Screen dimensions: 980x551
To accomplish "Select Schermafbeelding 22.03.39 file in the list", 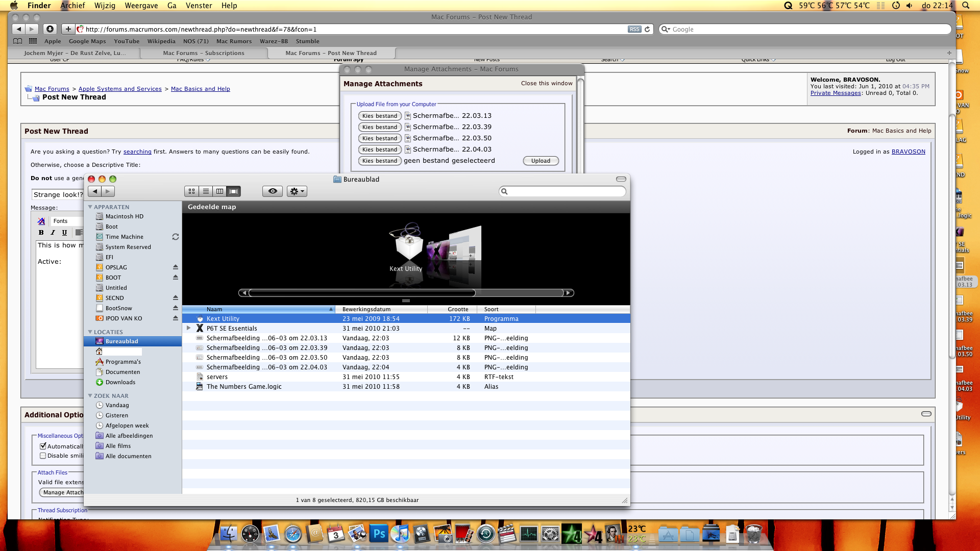I will tap(406, 348).
